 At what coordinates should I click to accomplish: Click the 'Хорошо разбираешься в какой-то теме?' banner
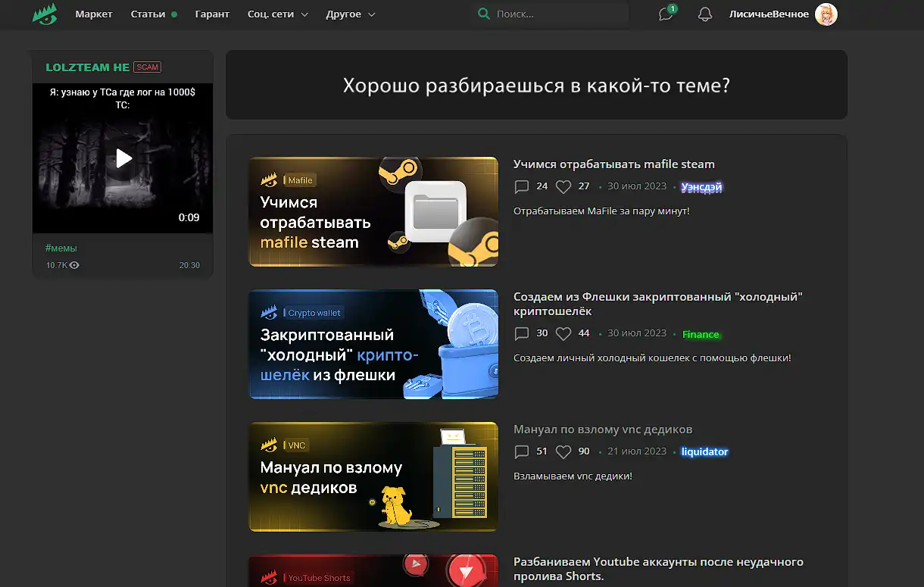(536, 85)
